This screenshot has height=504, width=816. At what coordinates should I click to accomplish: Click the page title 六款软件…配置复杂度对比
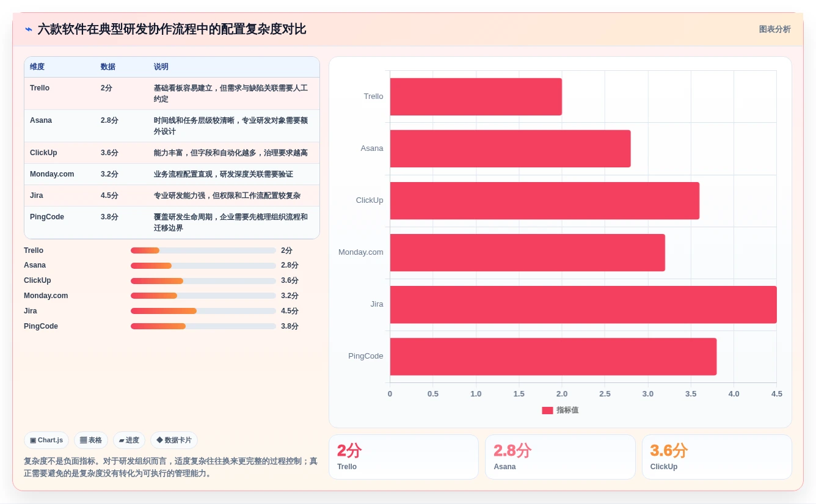[172, 29]
